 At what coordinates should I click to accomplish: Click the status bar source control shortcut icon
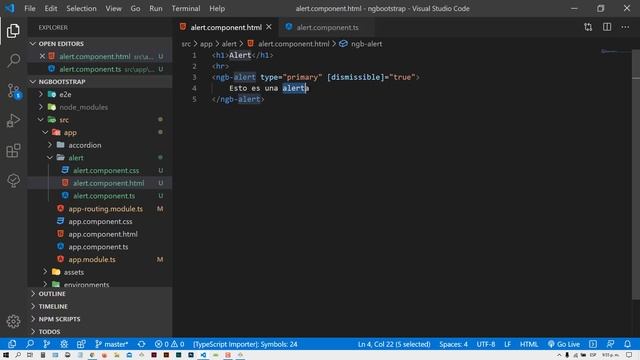coord(47,344)
